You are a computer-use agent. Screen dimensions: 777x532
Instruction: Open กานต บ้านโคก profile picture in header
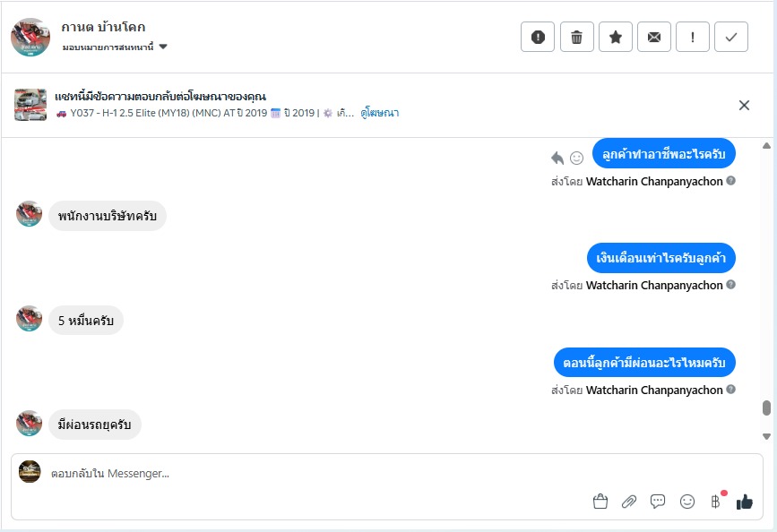click(30, 37)
